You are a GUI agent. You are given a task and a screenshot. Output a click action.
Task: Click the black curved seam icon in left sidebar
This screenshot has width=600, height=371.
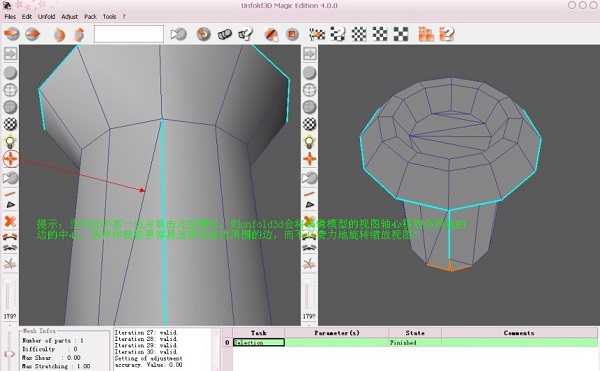pos(10,247)
